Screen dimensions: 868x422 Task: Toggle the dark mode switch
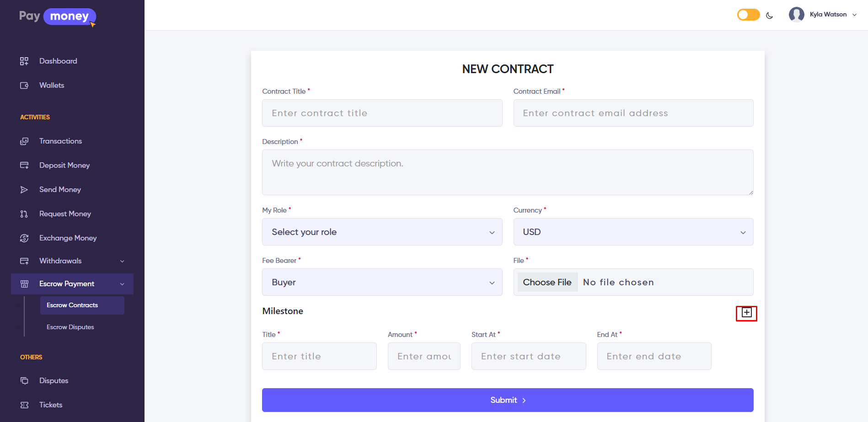[x=748, y=15]
